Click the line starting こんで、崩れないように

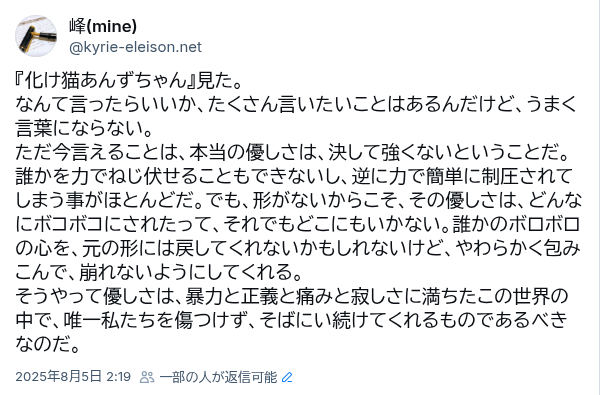[x=159, y=272]
